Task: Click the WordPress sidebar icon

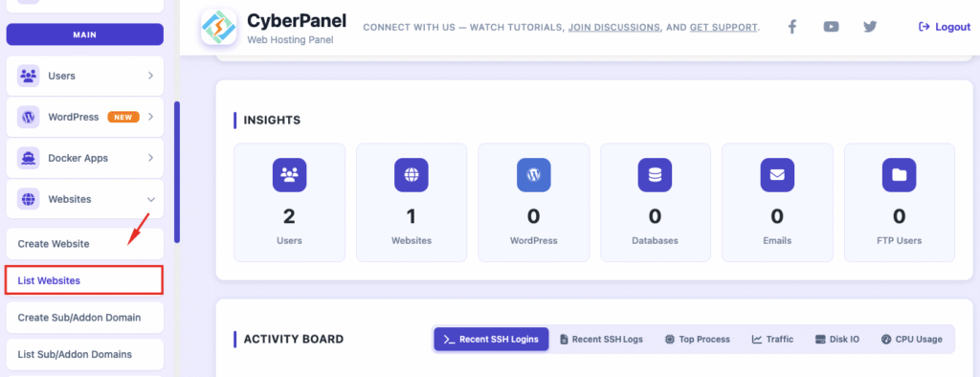Action: [28, 117]
